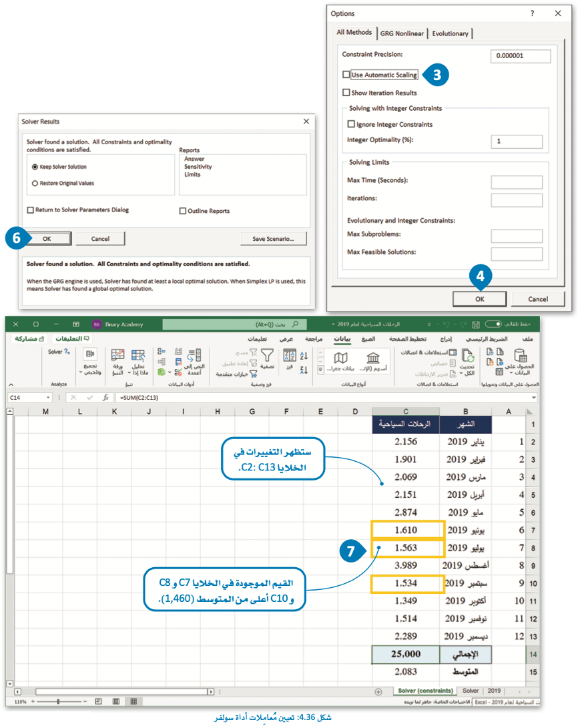Click the Binary Academy account avatar
The width and height of the screenshot is (578, 728).
pyautogui.click(x=97, y=324)
